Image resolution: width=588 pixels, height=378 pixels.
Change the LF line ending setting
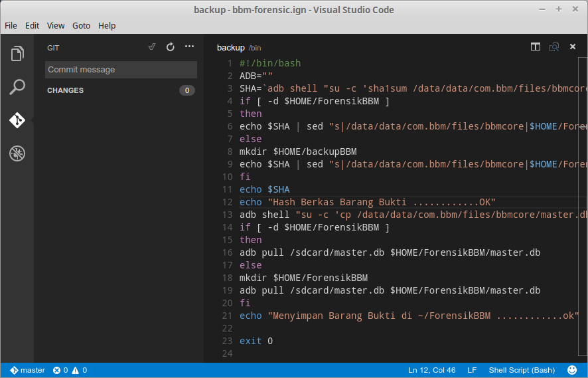click(472, 370)
